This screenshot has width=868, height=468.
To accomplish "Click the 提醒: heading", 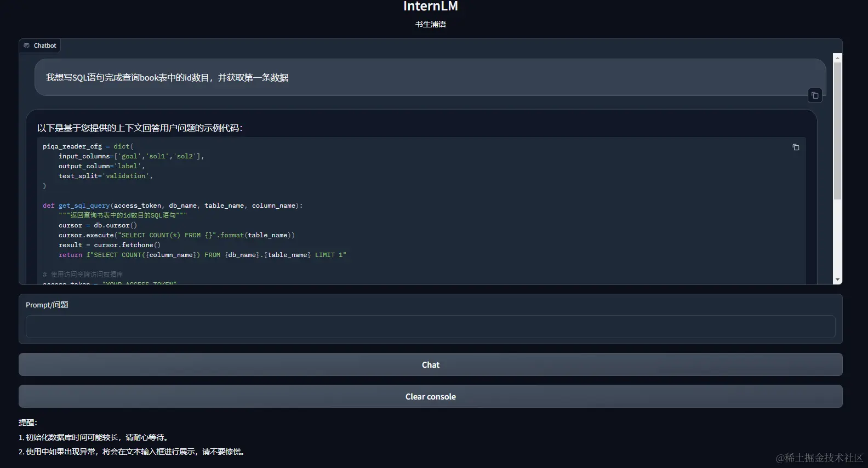I will [x=28, y=423].
